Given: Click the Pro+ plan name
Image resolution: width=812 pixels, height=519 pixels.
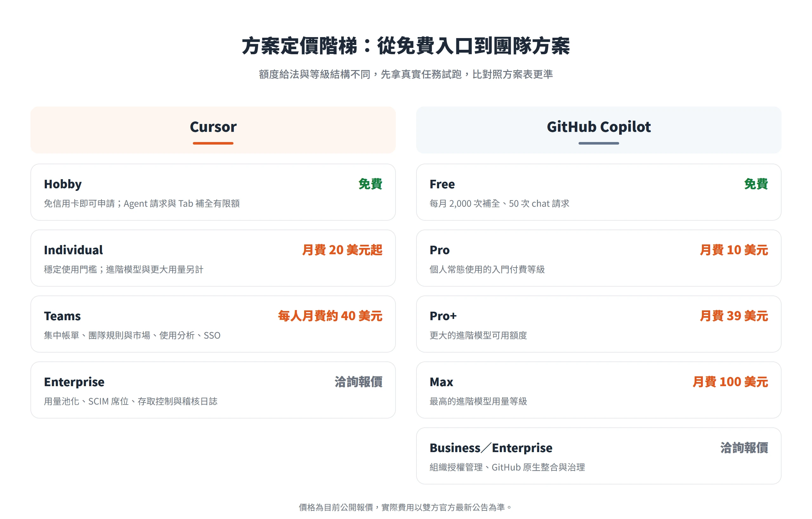Looking at the screenshot, I should pyautogui.click(x=443, y=316).
